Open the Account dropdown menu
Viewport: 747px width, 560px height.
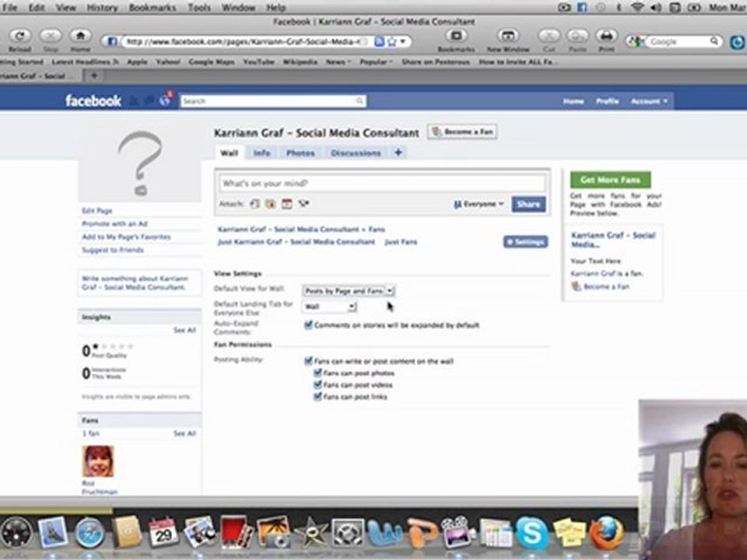click(x=649, y=101)
